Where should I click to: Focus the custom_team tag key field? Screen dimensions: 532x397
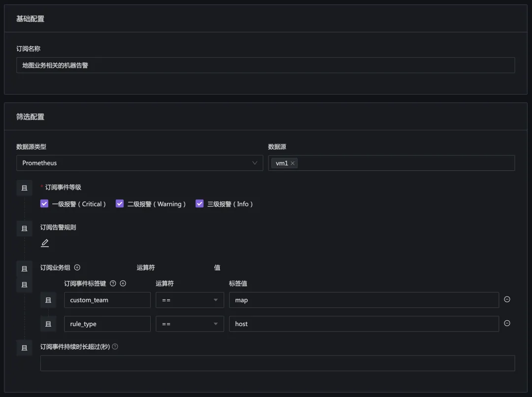(x=107, y=300)
